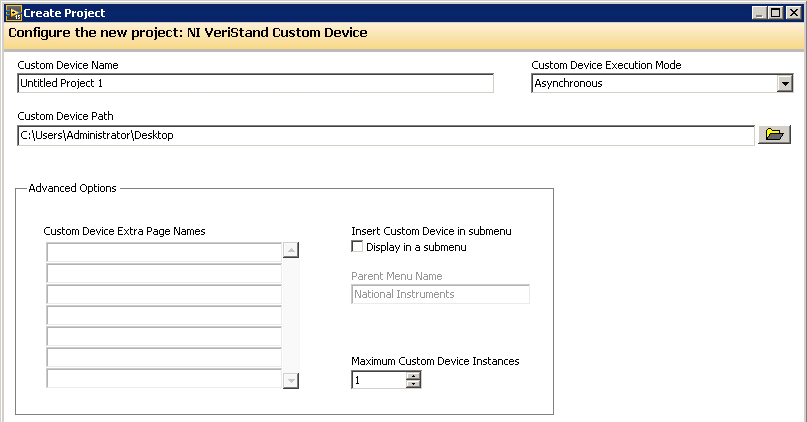Select the last Extra Page Names row
The image size is (807, 422).
point(164,379)
